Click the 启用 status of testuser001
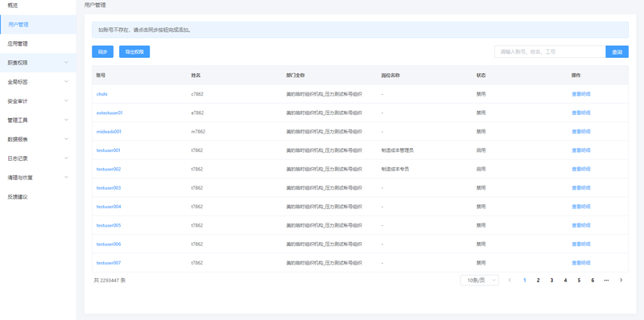 coord(481,150)
